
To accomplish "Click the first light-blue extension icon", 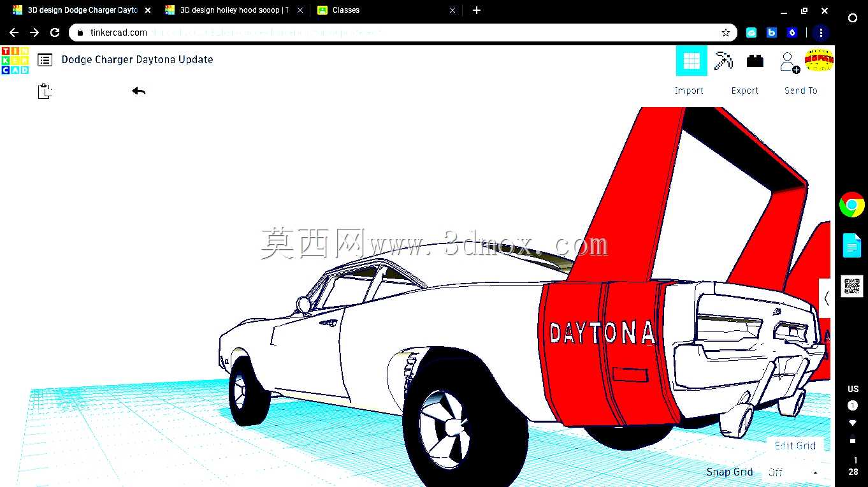I will click(751, 33).
